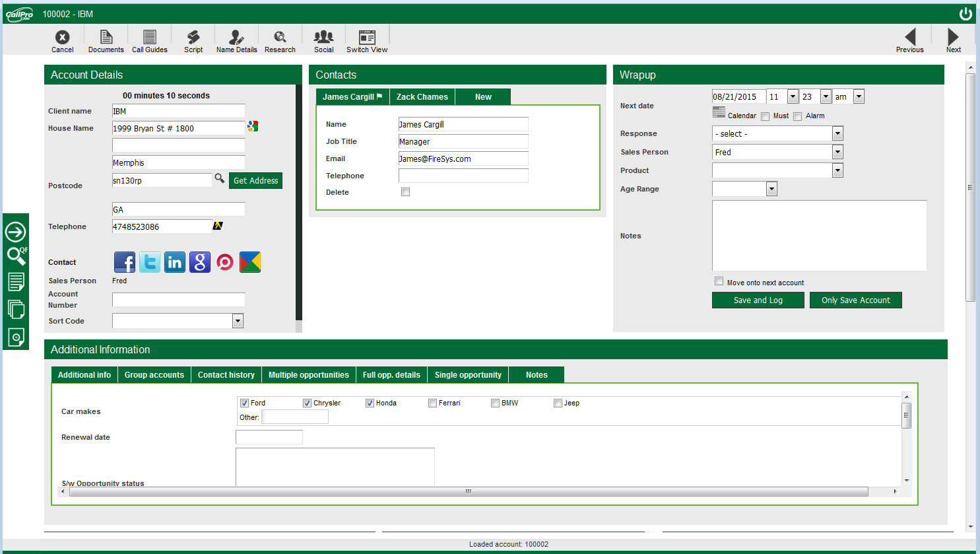Open the LinkedIn contact icon

coord(175,262)
